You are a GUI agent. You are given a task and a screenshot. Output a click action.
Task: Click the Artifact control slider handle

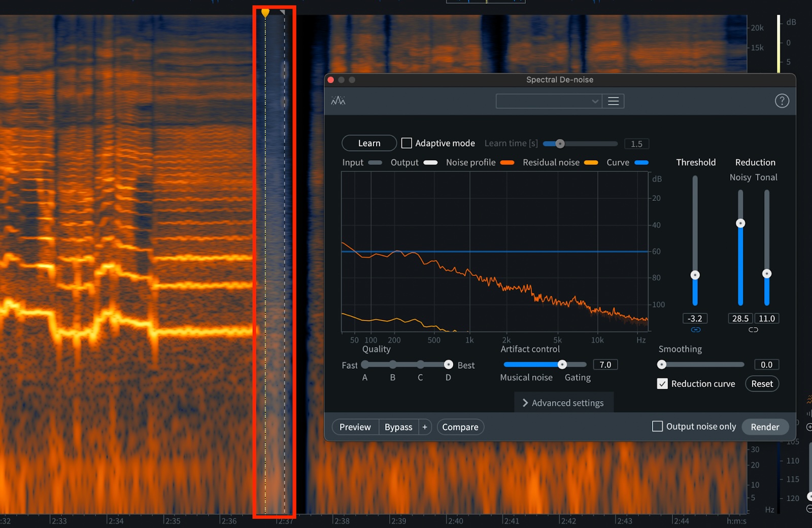(x=562, y=364)
